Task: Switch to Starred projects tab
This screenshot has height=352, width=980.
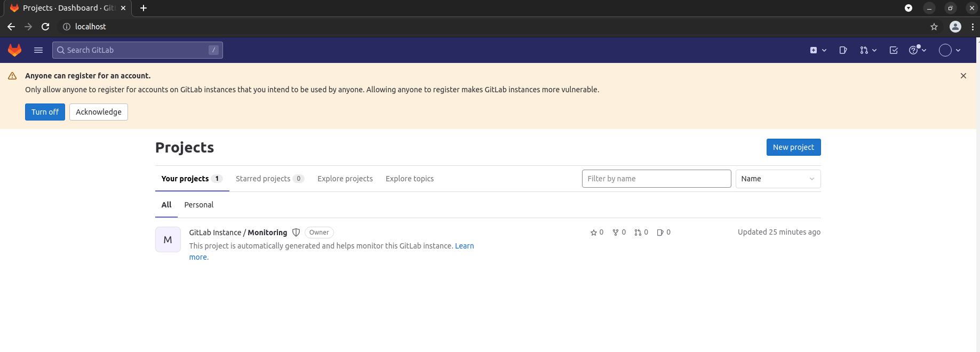Action: point(270,179)
